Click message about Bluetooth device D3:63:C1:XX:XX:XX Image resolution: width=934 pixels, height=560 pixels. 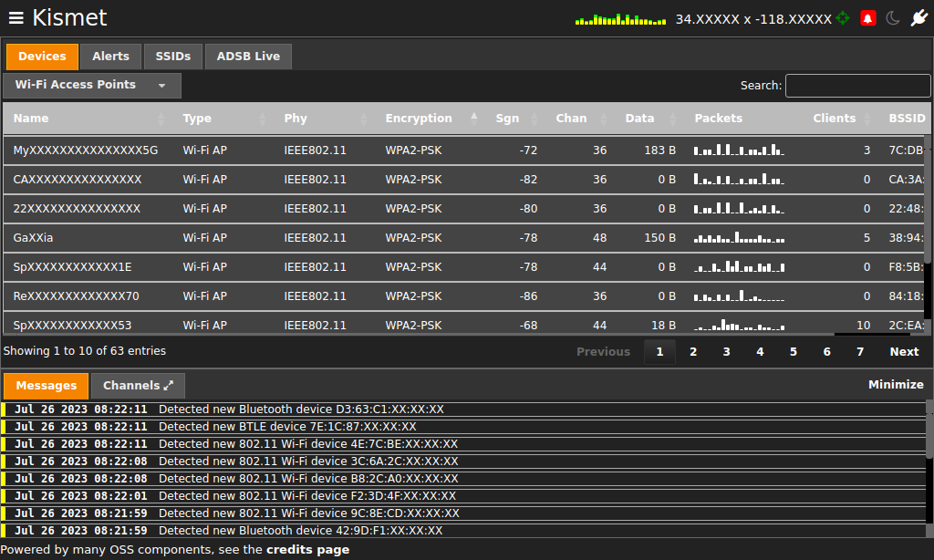click(463, 410)
